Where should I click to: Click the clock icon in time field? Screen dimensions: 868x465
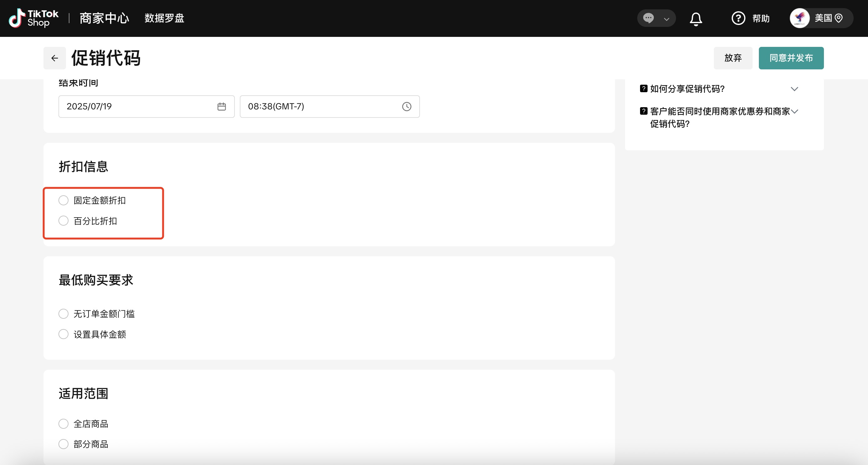click(406, 106)
